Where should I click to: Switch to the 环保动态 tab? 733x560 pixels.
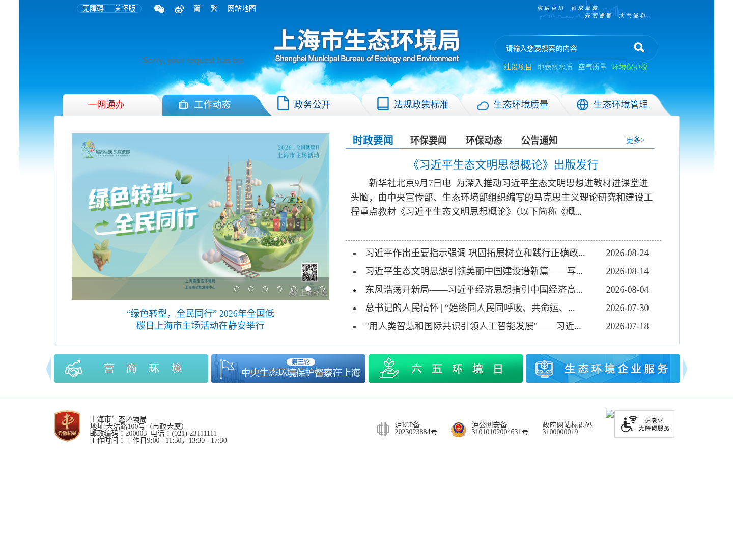coord(484,140)
